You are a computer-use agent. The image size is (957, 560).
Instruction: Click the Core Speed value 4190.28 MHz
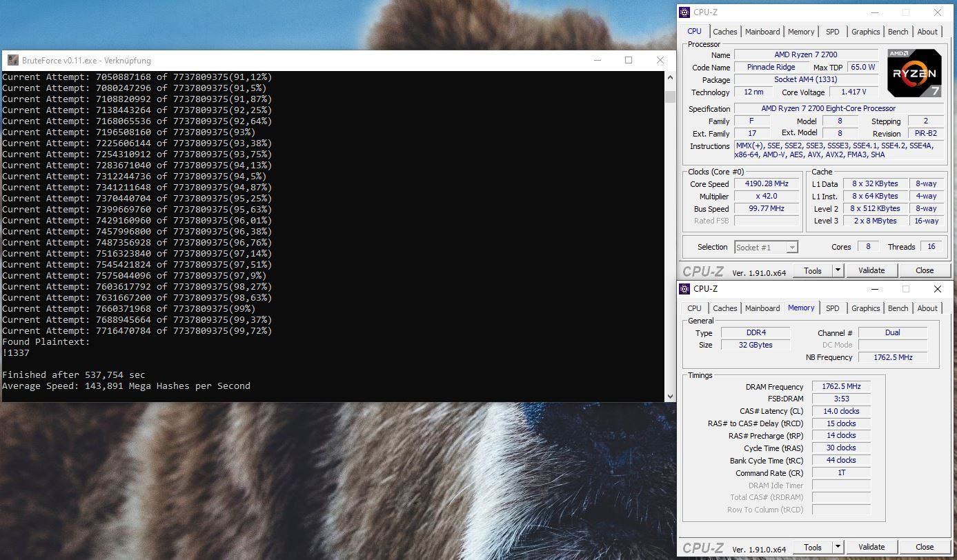click(767, 184)
